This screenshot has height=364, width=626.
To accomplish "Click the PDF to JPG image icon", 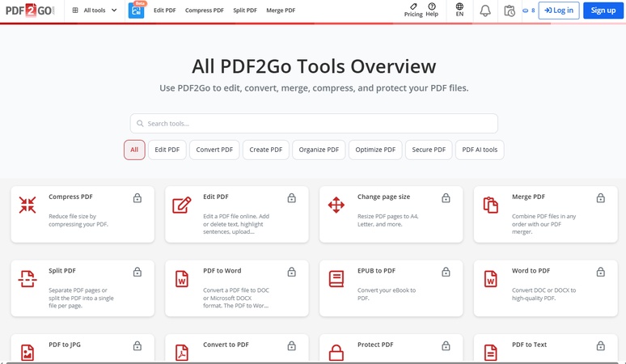I will point(27,353).
